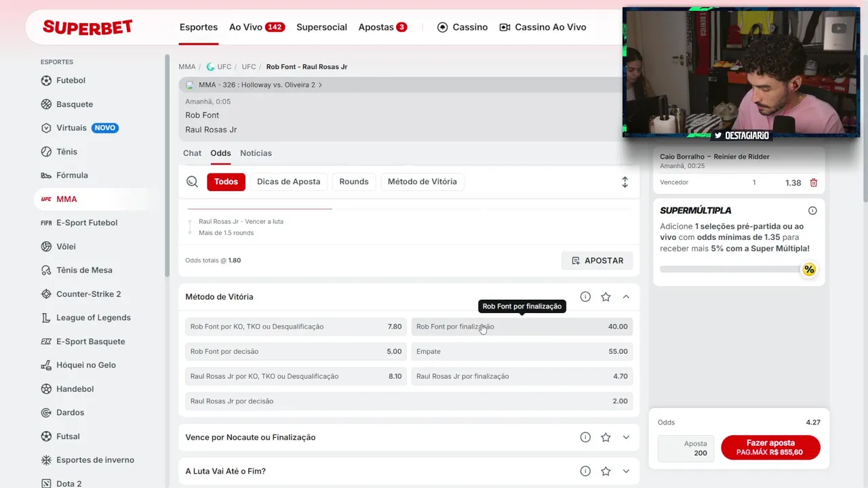Go to Ao Vivo live events
This screenshot has width=868, height=488.
[x=257, y=27]
